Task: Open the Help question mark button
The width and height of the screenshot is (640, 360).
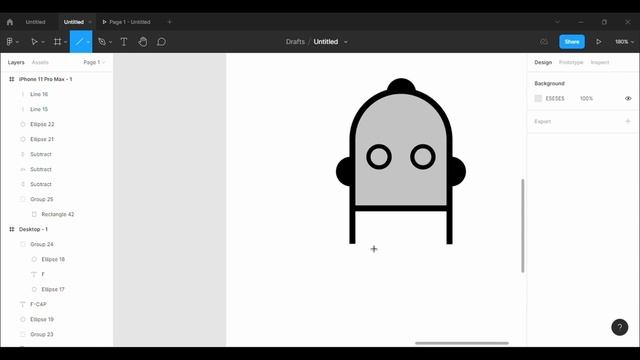Action: coord(620,327)
